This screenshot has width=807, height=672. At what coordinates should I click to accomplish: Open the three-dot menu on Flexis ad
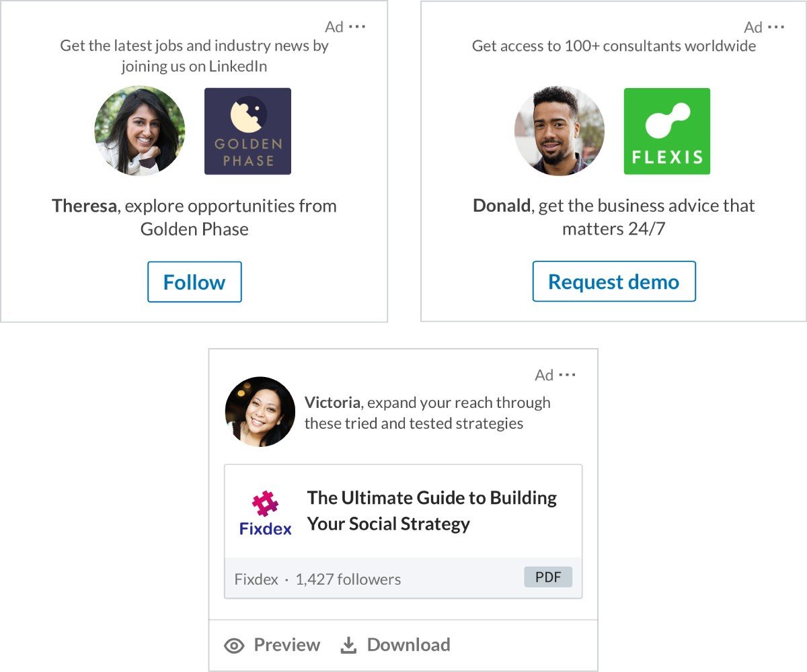(776, 27)
